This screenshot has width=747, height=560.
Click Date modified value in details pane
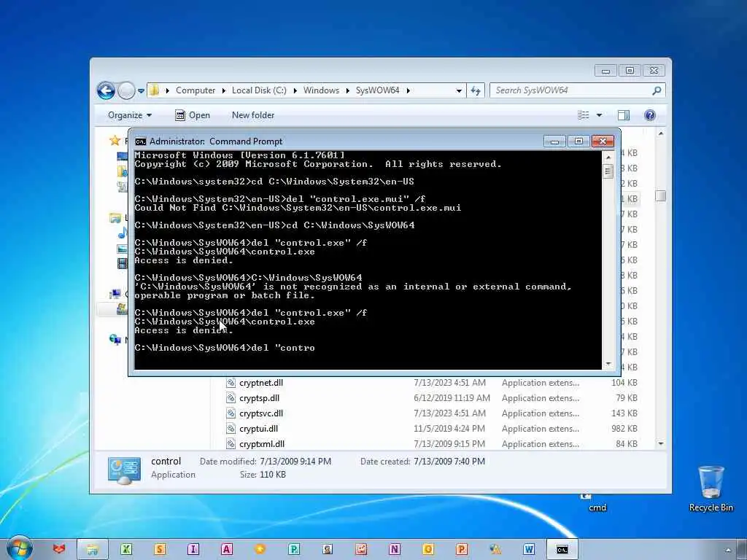295,462
